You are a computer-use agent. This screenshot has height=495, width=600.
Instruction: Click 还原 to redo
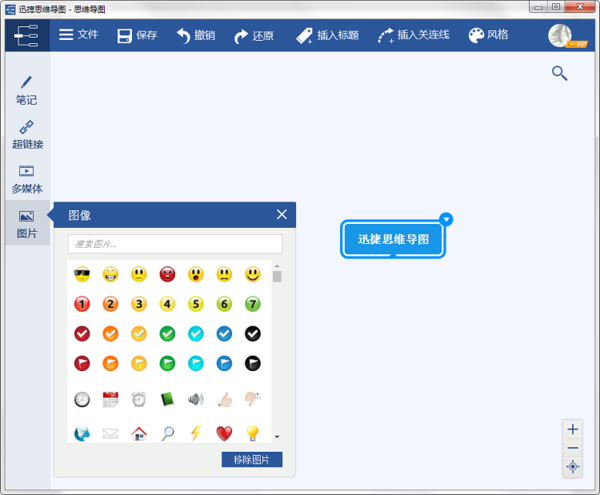coord(254,36)
